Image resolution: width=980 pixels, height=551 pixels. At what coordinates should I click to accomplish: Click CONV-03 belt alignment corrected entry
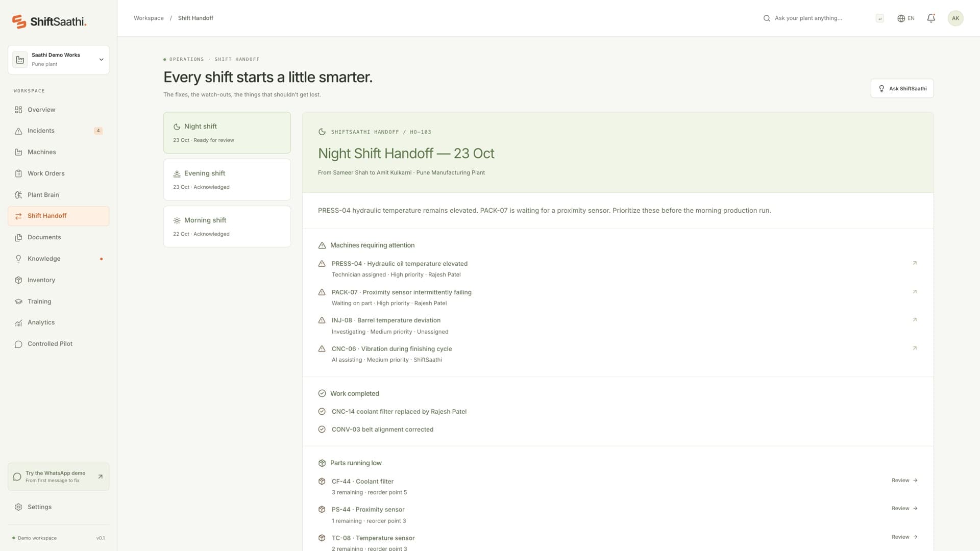(382, 430)
